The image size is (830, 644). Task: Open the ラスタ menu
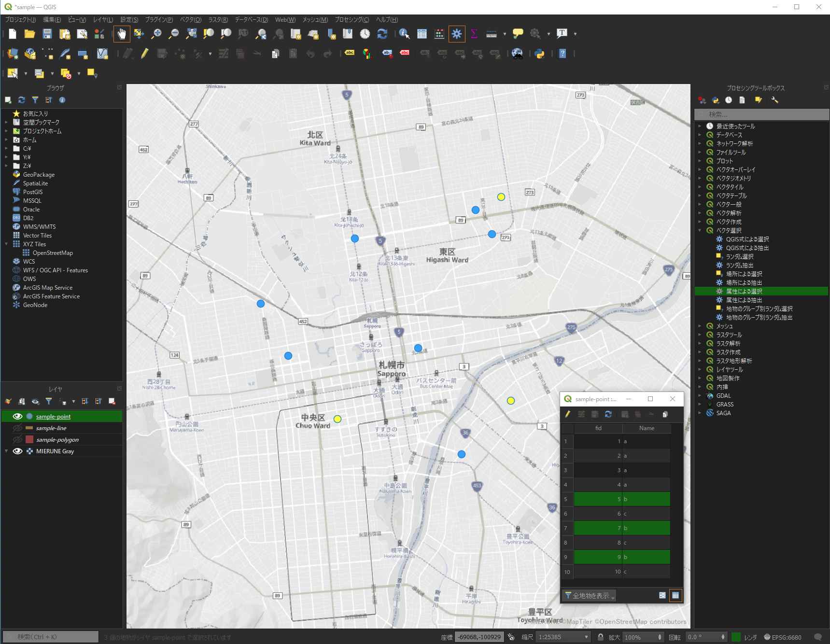218,20
